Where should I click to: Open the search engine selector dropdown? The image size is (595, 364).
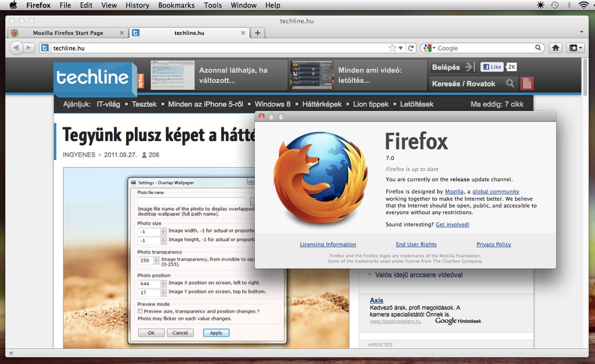click(x=429, y=48)
